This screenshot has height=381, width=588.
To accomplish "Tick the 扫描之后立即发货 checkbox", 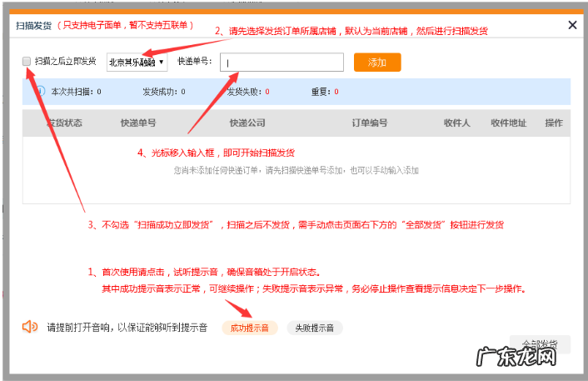I will tap(27, 61).
